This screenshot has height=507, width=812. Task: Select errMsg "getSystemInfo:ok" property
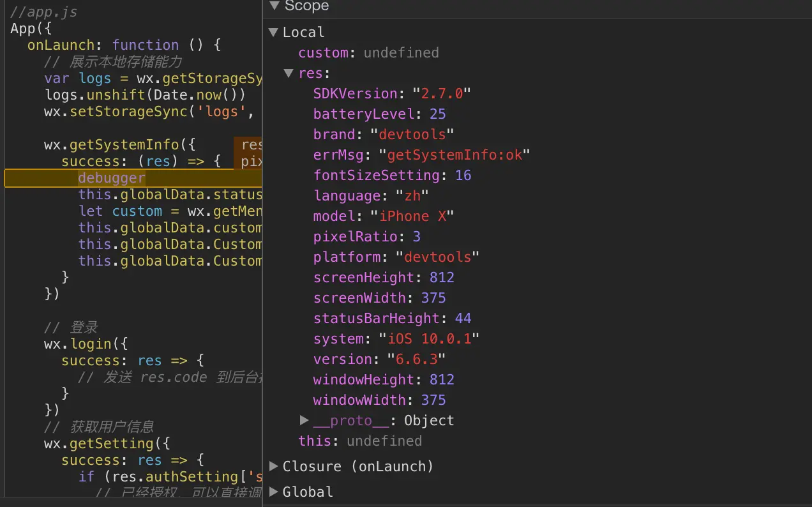tap(421, 155)
